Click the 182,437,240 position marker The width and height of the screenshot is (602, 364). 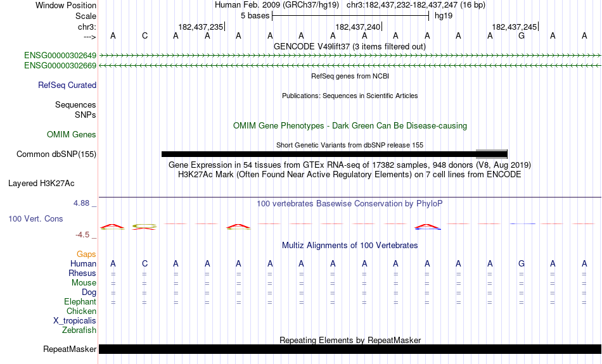[x=358, y=27]
